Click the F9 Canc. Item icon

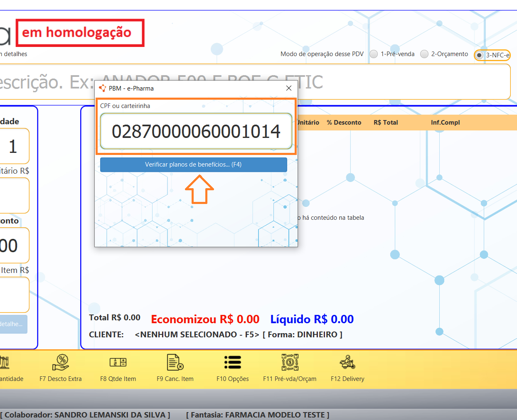point(175,362)
